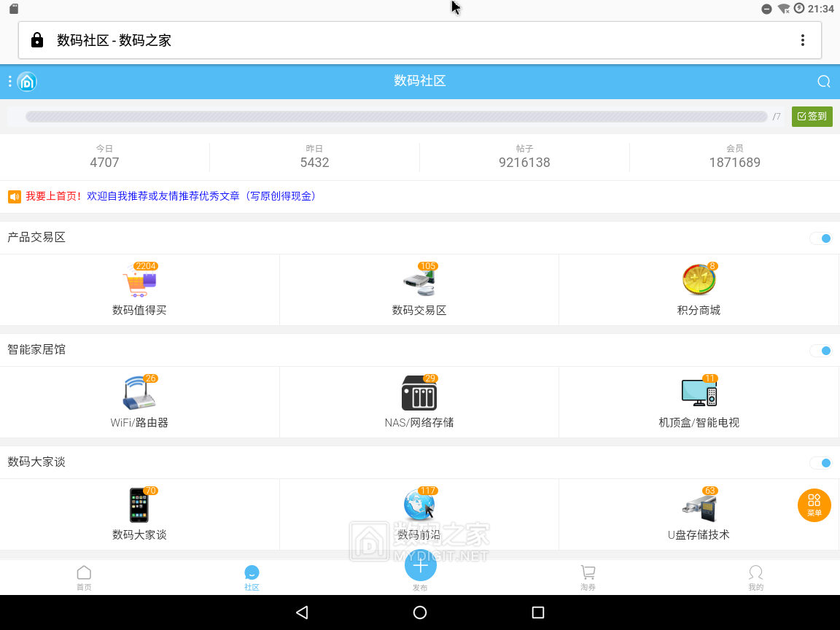Image resolution: width=840 pixels, height=630 pixels.
Task: Open the browser overflow menu
Action: 804,40
